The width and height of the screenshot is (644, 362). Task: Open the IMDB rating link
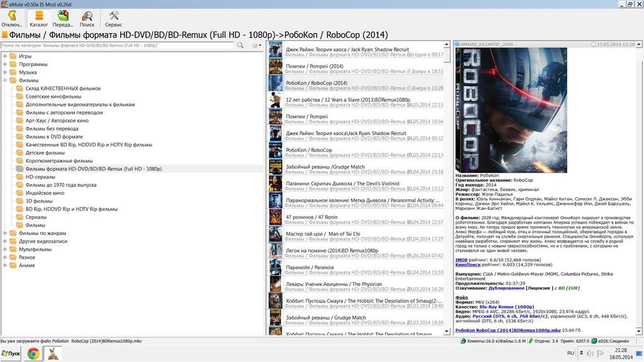point(461,260)
